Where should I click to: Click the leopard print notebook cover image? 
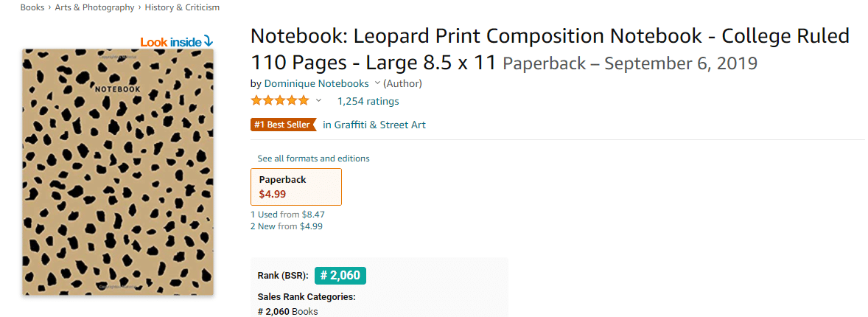[118, 172]
